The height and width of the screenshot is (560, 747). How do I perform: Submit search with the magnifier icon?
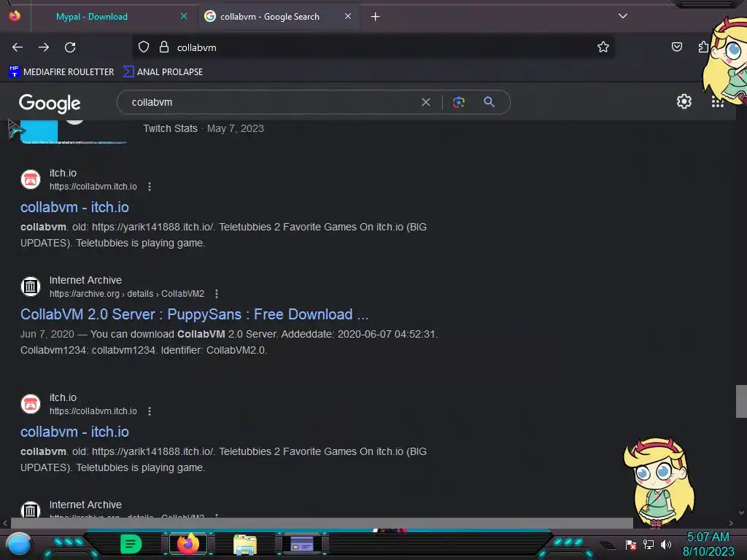489,102
